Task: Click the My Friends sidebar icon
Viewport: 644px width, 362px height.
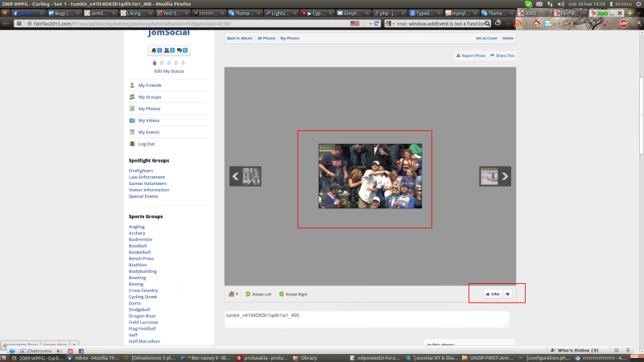Action: point(132,85)
